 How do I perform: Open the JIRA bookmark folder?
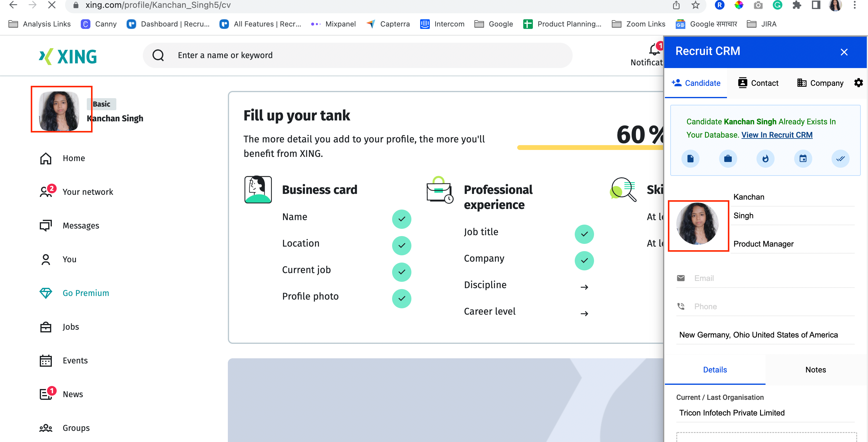coord(762,24)
